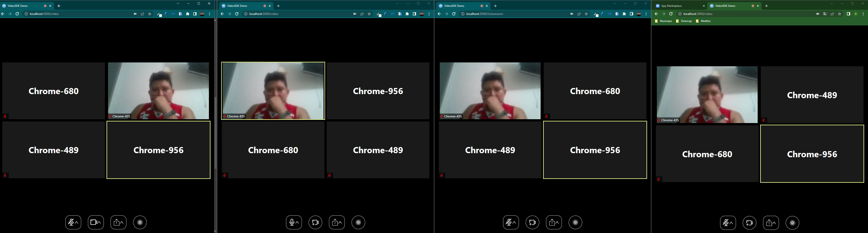
Task: Open mic options caret in green-themed window
Action: (x=731, y=223)
